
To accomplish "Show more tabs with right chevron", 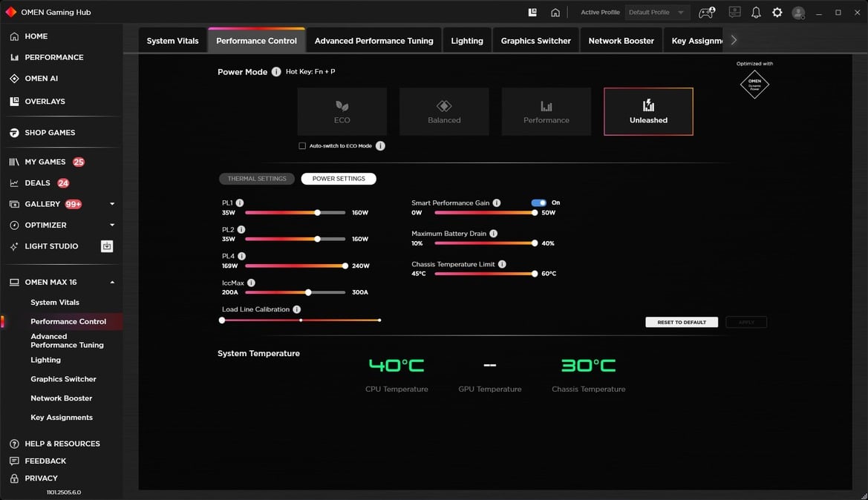I will click(x=734, y=40).
